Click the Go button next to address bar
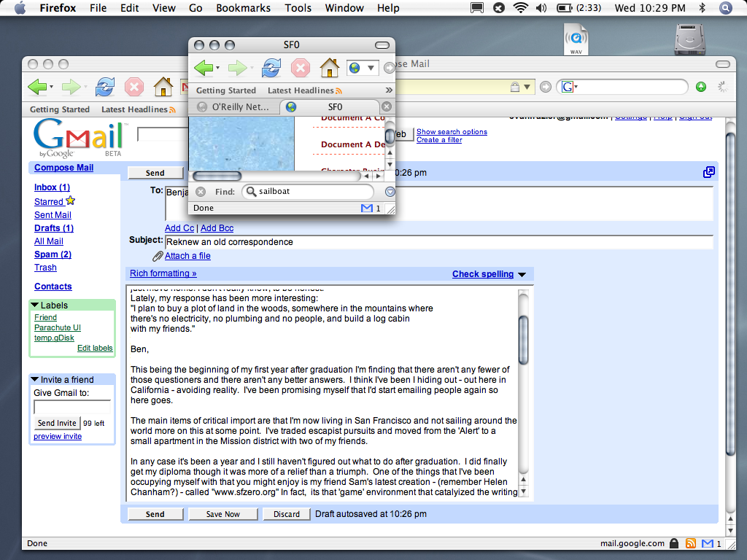 pyautogui.click(x=546, y=87)
